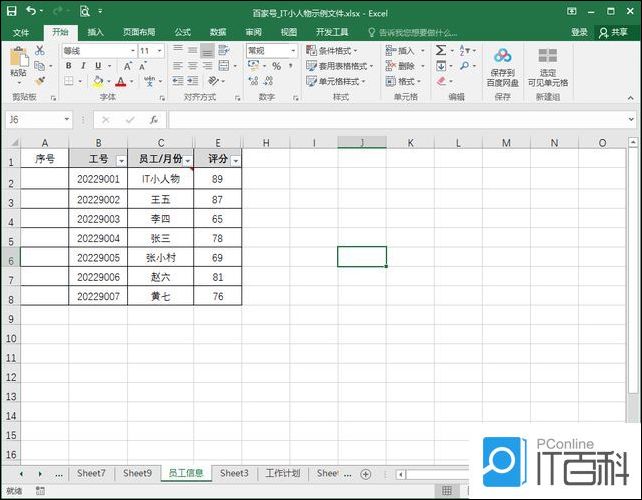The height and width of the screenshot is (500, 642).
Task: Click the Cut scissors icon
Action: [40, 50]
